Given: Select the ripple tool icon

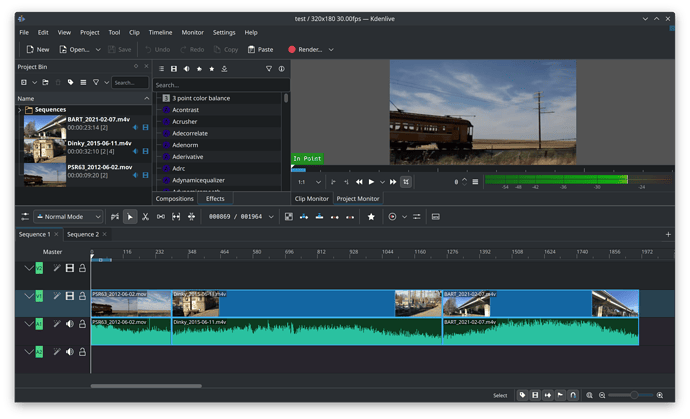Looking at the screenshot, I should (x=191, y=217).
